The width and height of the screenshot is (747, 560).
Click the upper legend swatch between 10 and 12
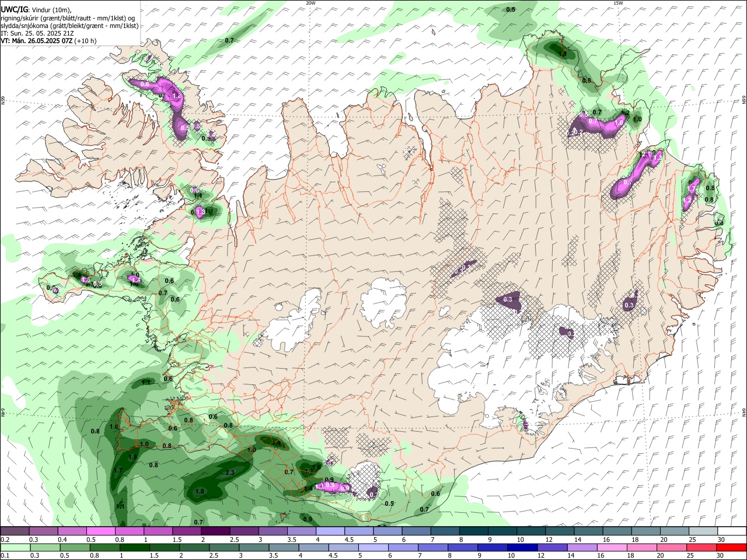pyautogui.click(x=532, y=531)
